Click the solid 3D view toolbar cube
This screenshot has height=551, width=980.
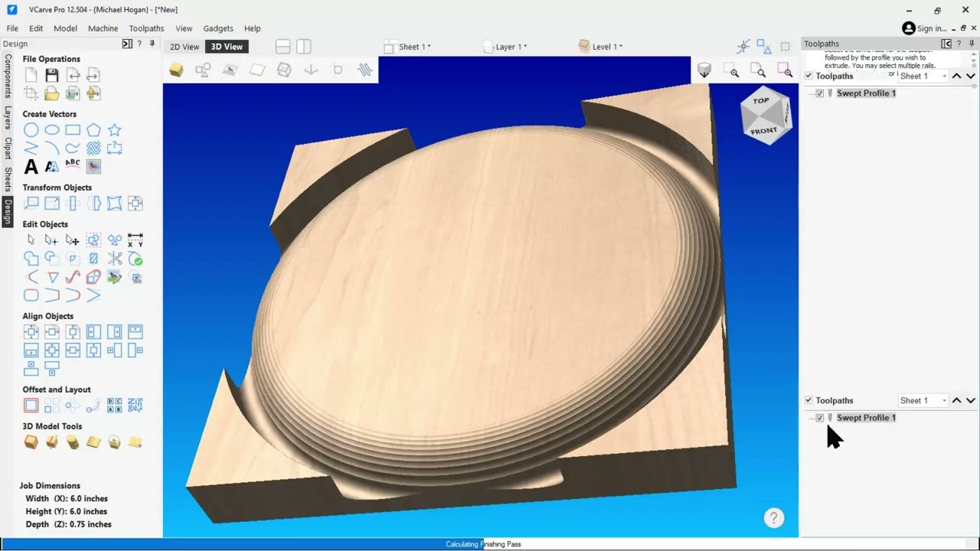[176, 70]
